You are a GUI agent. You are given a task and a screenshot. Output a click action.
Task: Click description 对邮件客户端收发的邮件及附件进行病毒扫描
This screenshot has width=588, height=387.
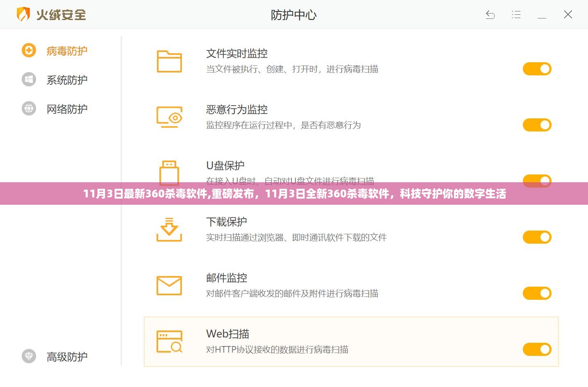click(x=292, y=294)
